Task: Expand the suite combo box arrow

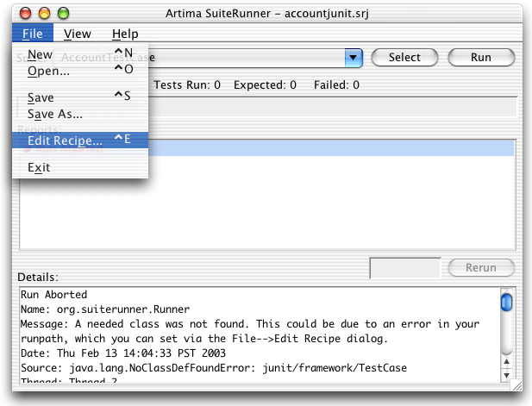Action: (354, 57)
